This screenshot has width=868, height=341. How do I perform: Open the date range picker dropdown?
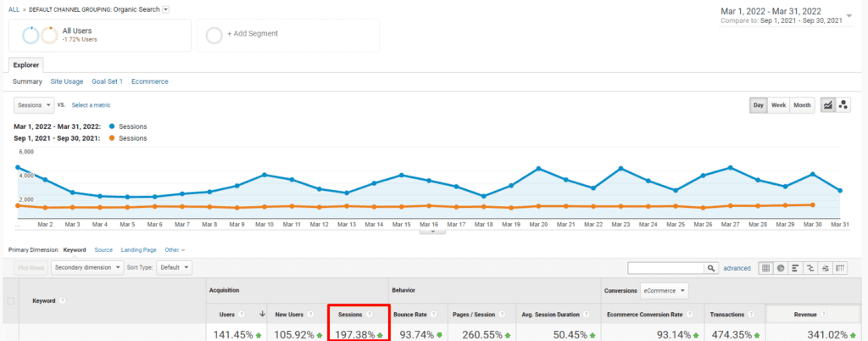coord(849,15)
